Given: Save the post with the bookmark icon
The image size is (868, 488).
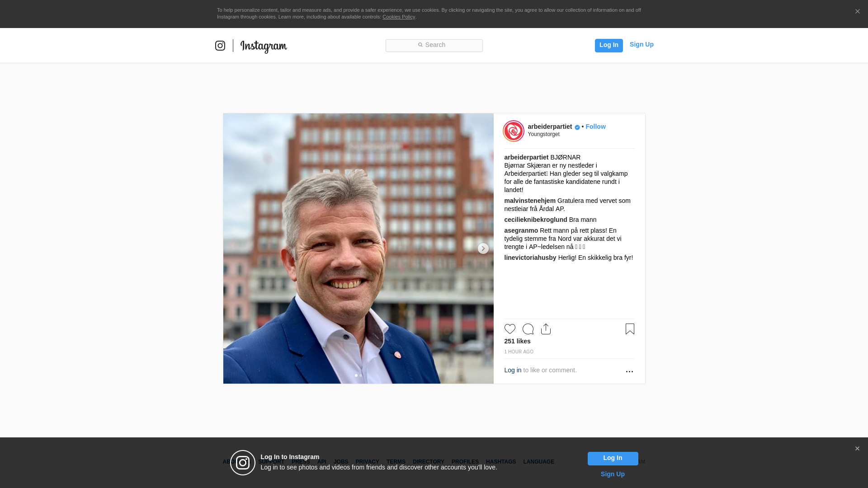Looking at the screenshot, I should pos(630,329).
